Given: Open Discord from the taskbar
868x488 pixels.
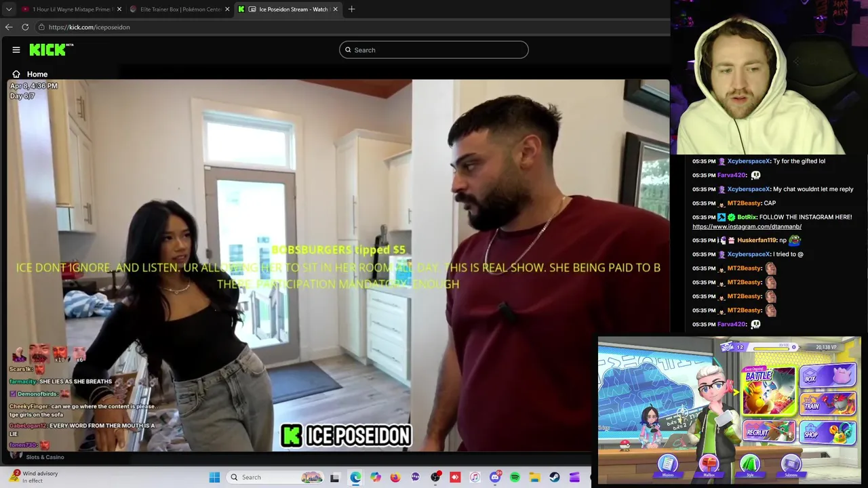Looking at the screenshot, I should pos(495,477).
